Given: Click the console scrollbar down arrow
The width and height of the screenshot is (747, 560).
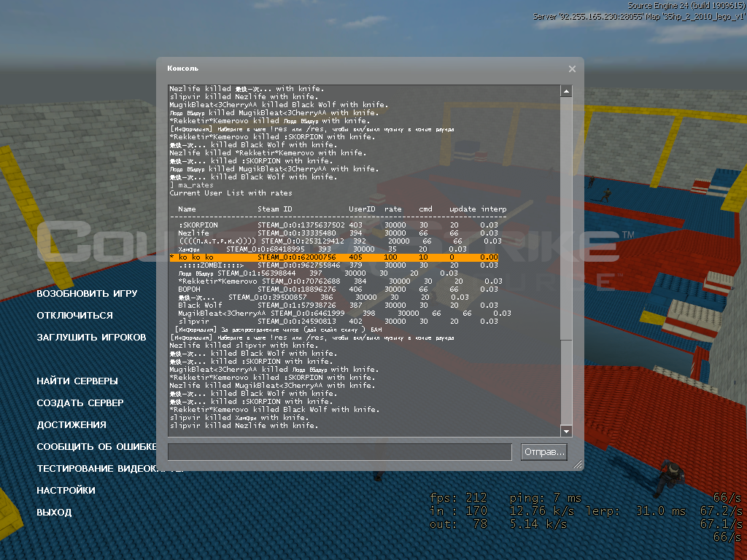Looking at the screenshot, I should point(566,432).
